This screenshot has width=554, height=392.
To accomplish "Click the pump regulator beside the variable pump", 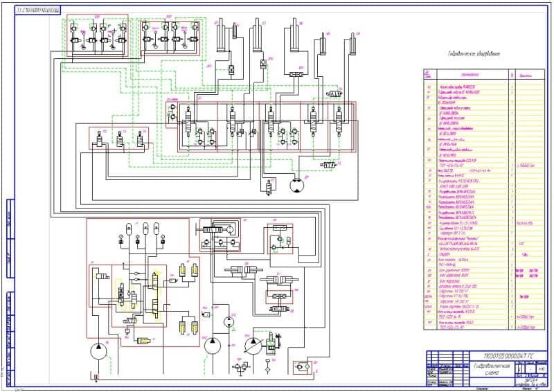I will [271, 343].
